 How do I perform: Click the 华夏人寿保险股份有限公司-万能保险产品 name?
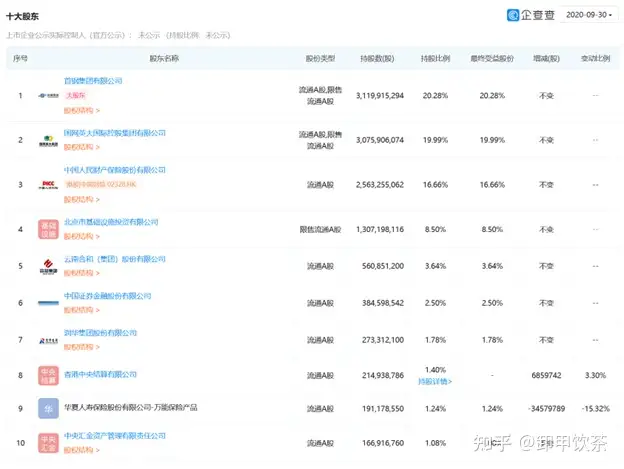pyautogui.click(x=131, y=407)
